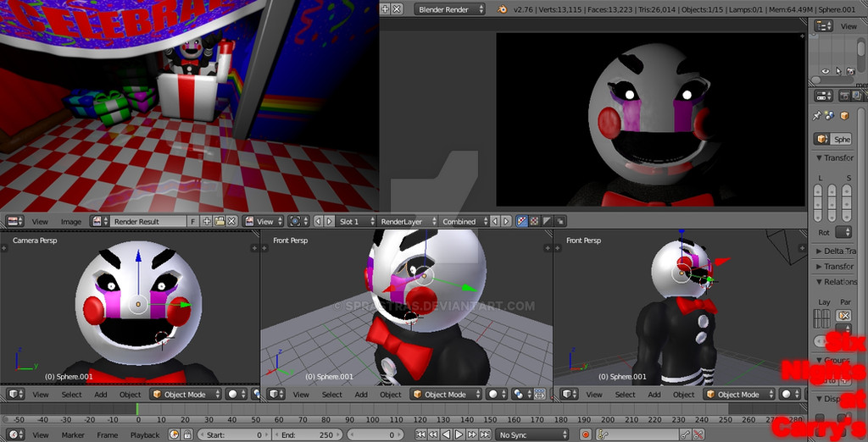Open the Combined pass dropdown
Screen dimensions: 868x442
click(x=464, y=221)
